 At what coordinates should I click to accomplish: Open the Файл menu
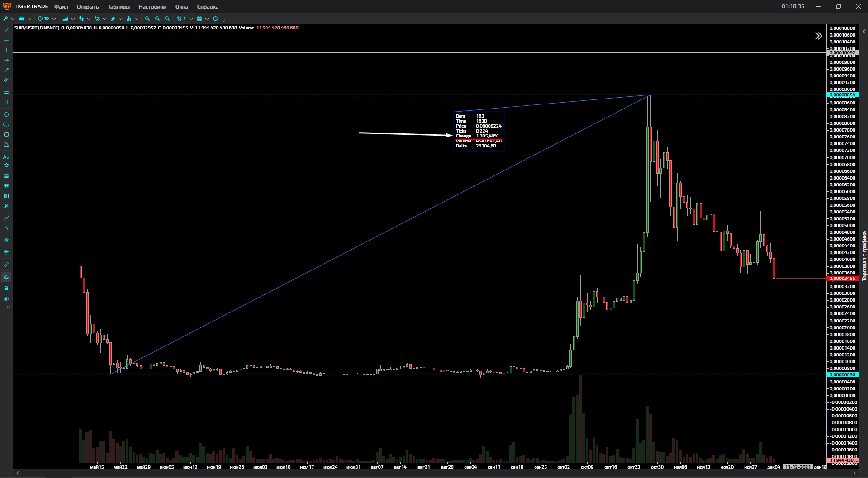61,7
